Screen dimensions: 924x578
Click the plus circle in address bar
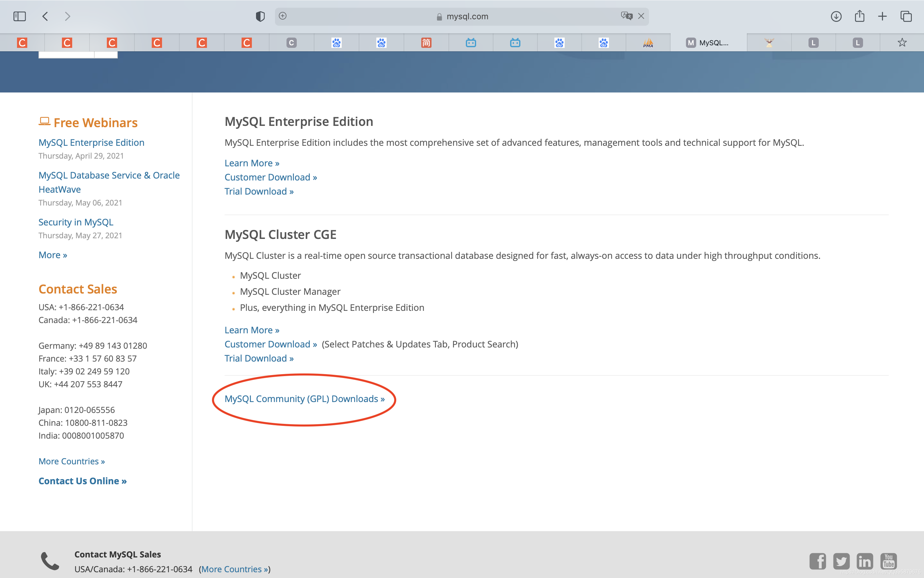click(x=283, y=16)
